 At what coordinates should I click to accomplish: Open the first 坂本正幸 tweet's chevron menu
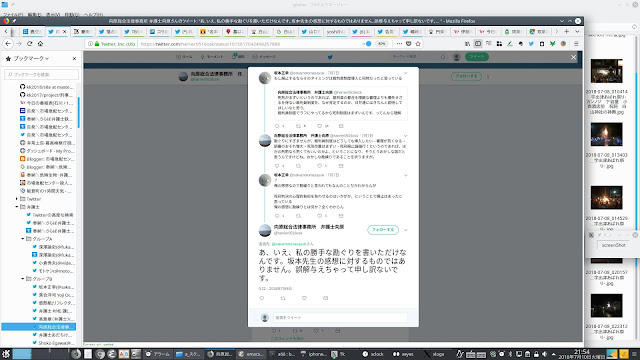pos(406,73)
